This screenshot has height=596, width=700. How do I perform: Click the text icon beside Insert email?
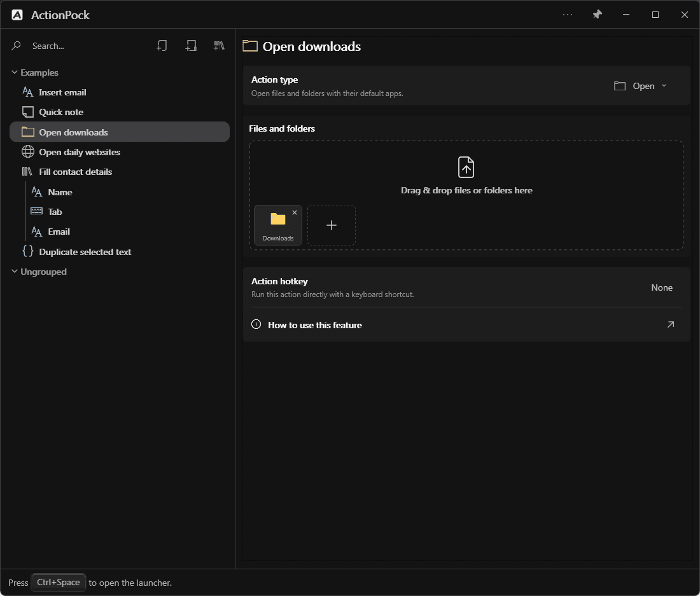(27, 92)
